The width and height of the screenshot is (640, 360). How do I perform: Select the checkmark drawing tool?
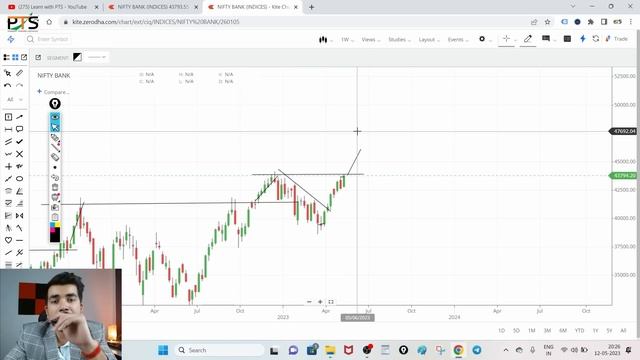tap(19, 142)
